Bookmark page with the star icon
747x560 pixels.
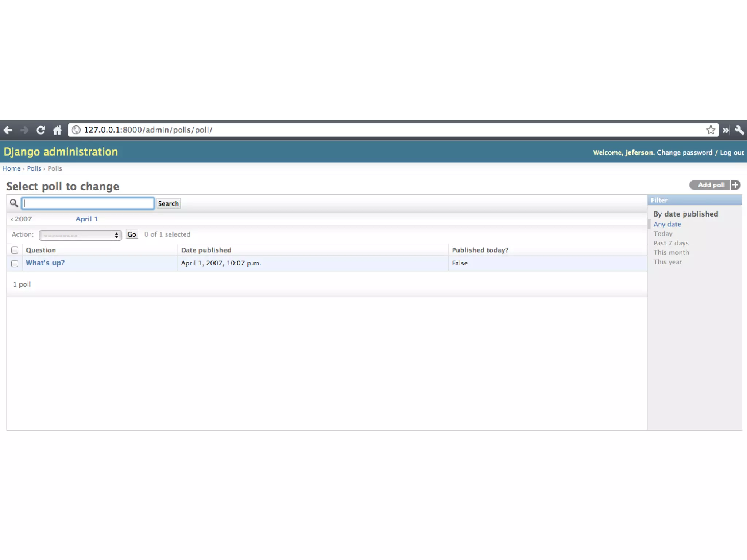click(x=710, y=130)
